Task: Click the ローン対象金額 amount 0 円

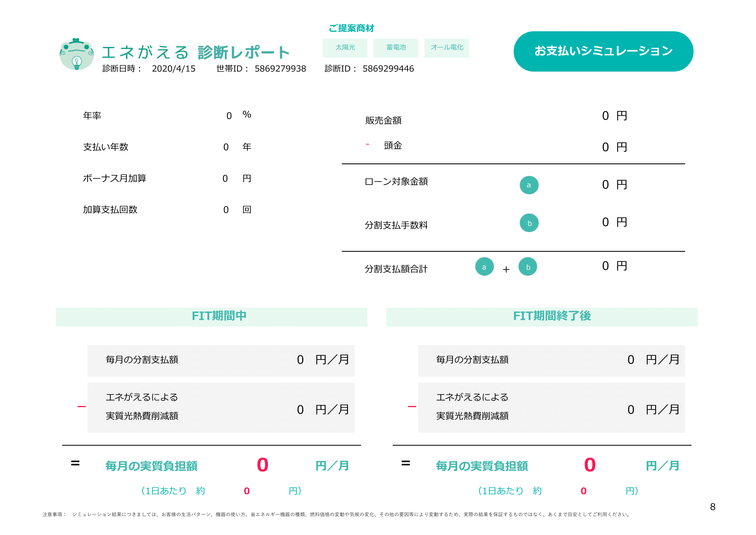Action: [x=614, y=184]
